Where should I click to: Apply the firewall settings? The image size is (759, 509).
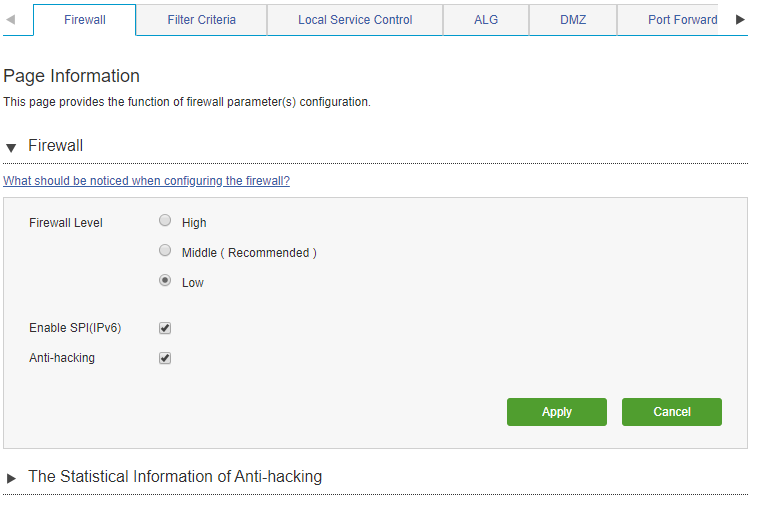pyautogui.click(x=557, y=412)
